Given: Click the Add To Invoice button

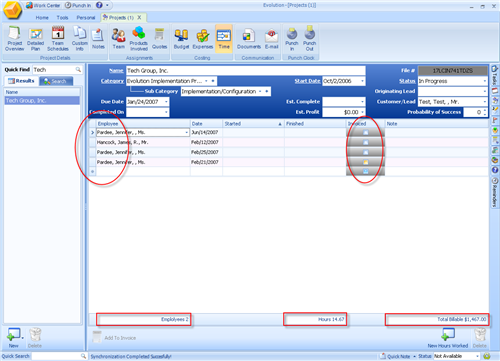Looking at the screenshot, I should (114, 338).
